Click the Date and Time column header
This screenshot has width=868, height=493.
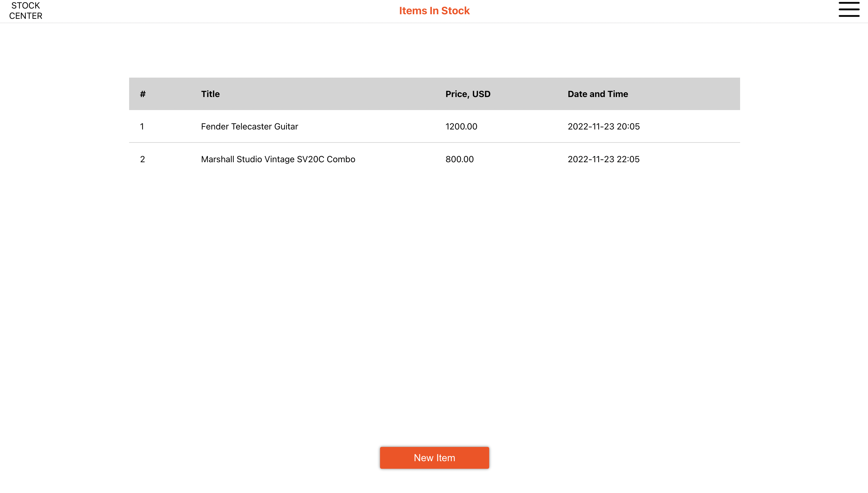[598, 94]
